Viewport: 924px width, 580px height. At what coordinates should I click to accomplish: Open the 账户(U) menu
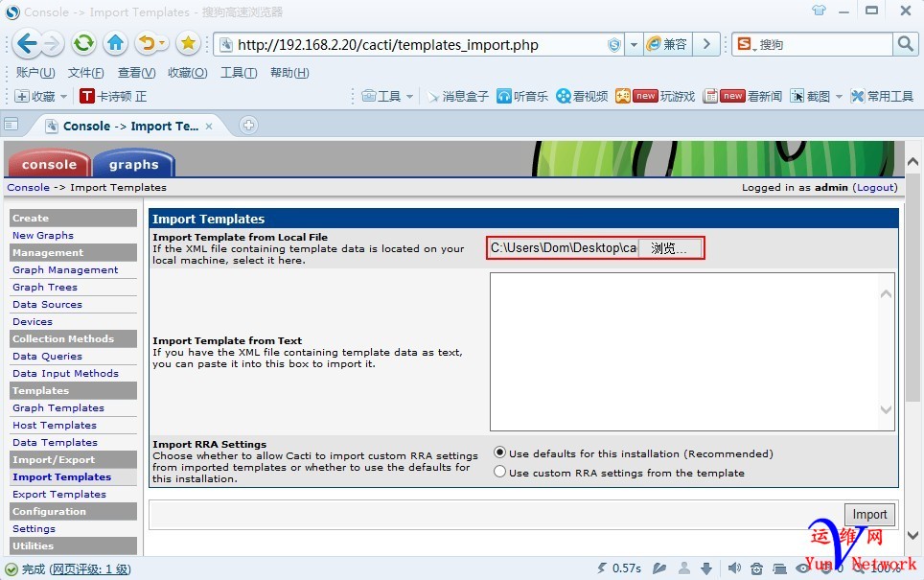pos(35,73)
